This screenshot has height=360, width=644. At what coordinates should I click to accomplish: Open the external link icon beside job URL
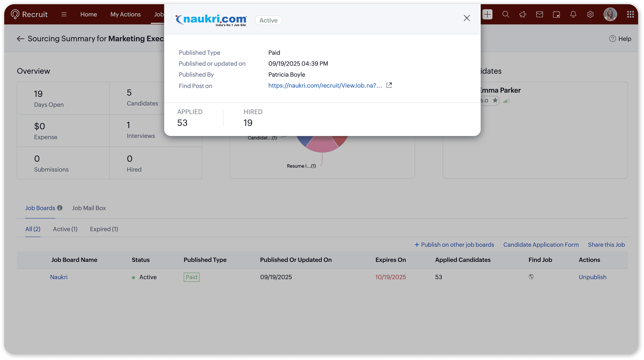click(389, 85)
